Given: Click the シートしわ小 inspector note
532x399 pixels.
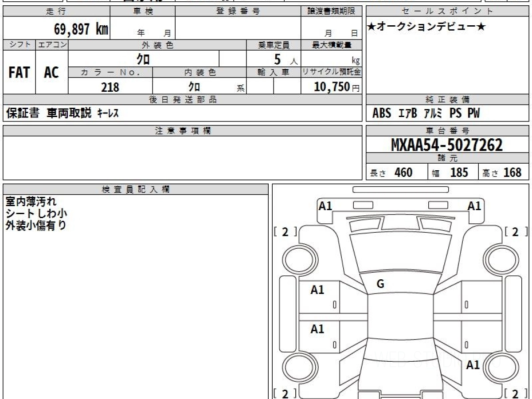Looking at the screenshot, I should click(36, 214).
